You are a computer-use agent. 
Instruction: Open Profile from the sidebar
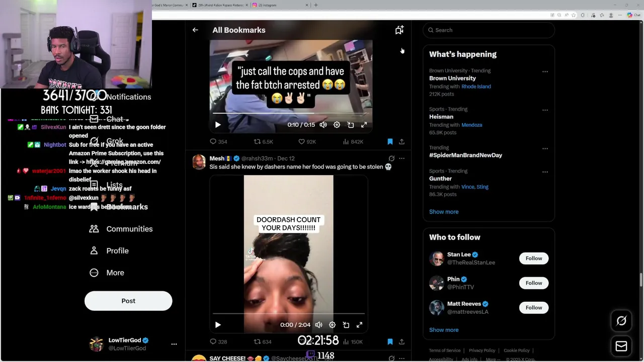(x=109, y=251)
